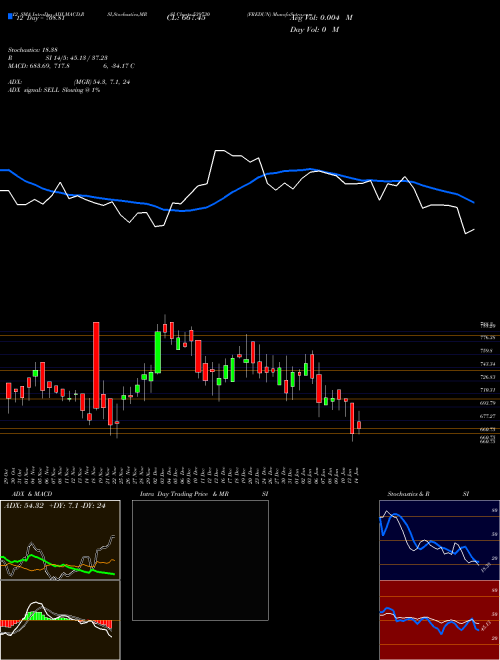500x660 pixels.
Task: Click the tallest red candlestick in mid-November
Action: pyautogui.click(x=96, y=365)
